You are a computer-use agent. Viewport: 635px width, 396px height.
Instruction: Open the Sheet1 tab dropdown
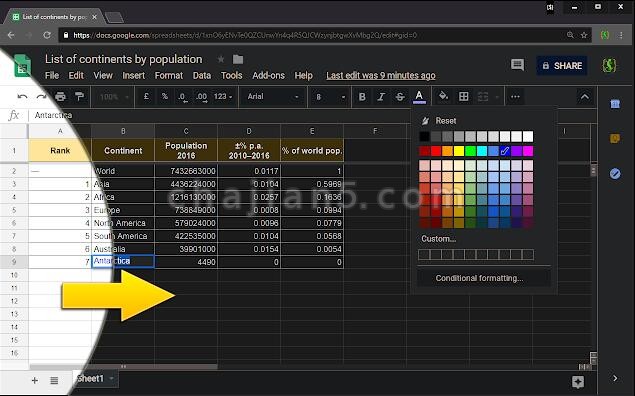pyautogui.click(x=111, y=379)
